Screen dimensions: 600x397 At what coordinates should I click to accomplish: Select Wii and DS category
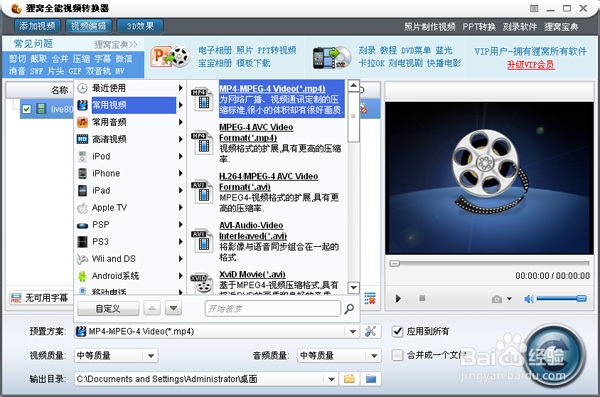pos(130,259)
